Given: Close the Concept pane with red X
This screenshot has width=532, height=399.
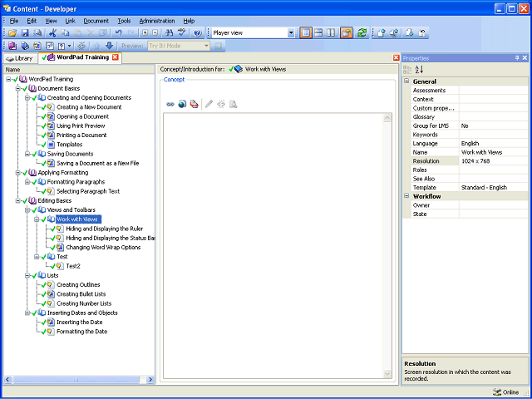Looking at the screenshot, I should (396, 57).
